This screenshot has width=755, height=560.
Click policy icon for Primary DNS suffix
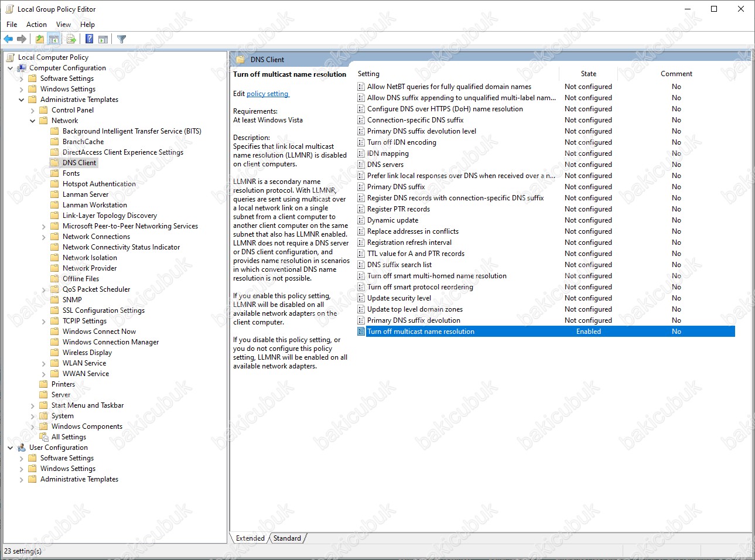coord(361,187)
